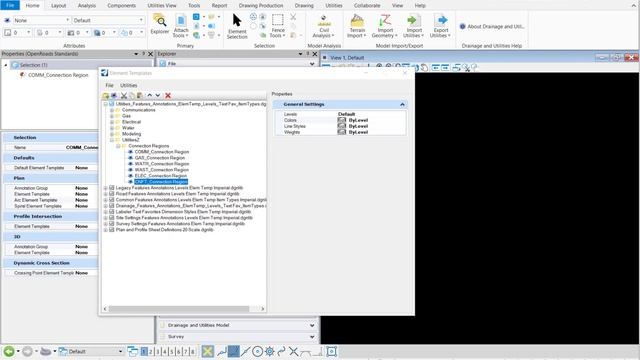Viewport: 640px width, 360px height.
Task: Open the File menu in Element Templates dialog
Action: point(109,85)
